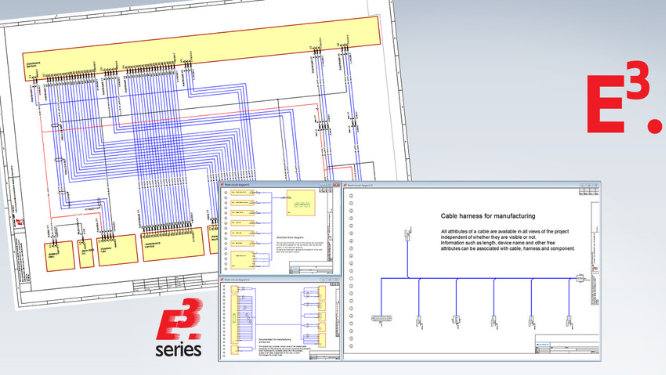Image resolution: width=666 pixels, height=375 pixels.
Task: Select the large yellow block in overview diagram window
Action: pyautogui.click(x=301, y=203)
